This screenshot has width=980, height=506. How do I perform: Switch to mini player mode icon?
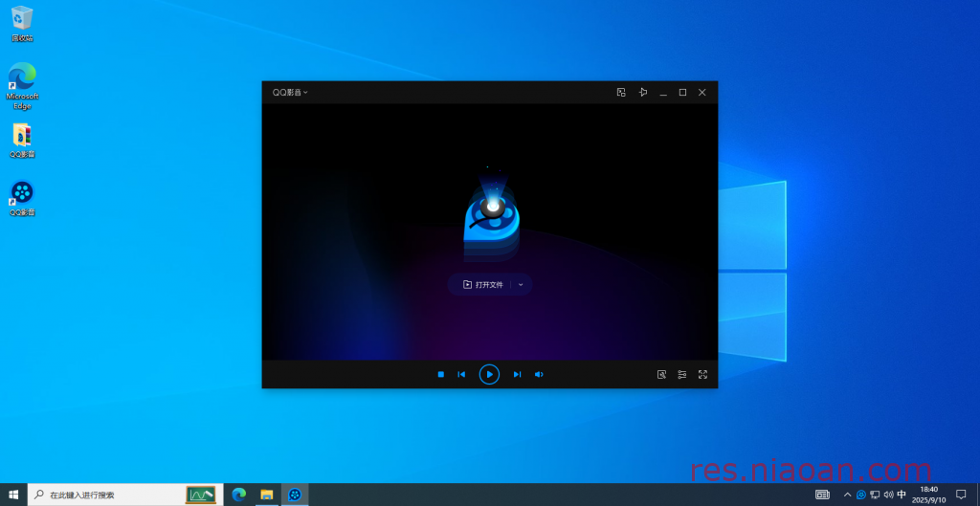coord(621,93)
